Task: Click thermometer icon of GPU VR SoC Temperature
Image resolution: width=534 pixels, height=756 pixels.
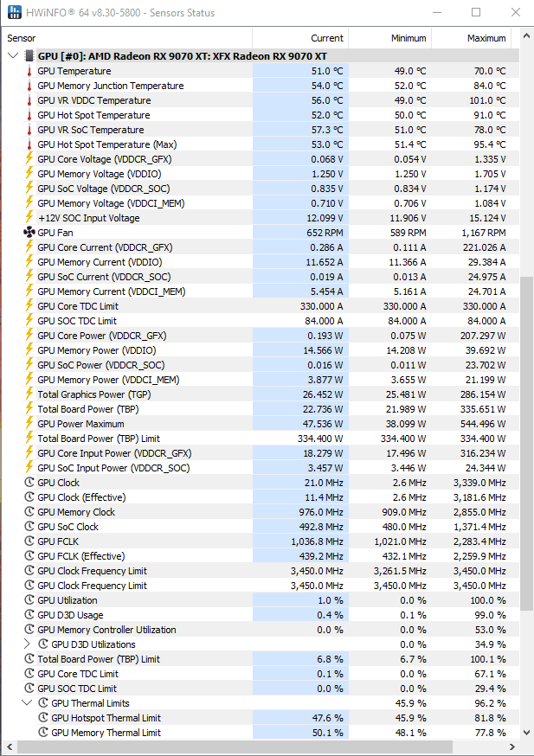Action: click(29, 130)
